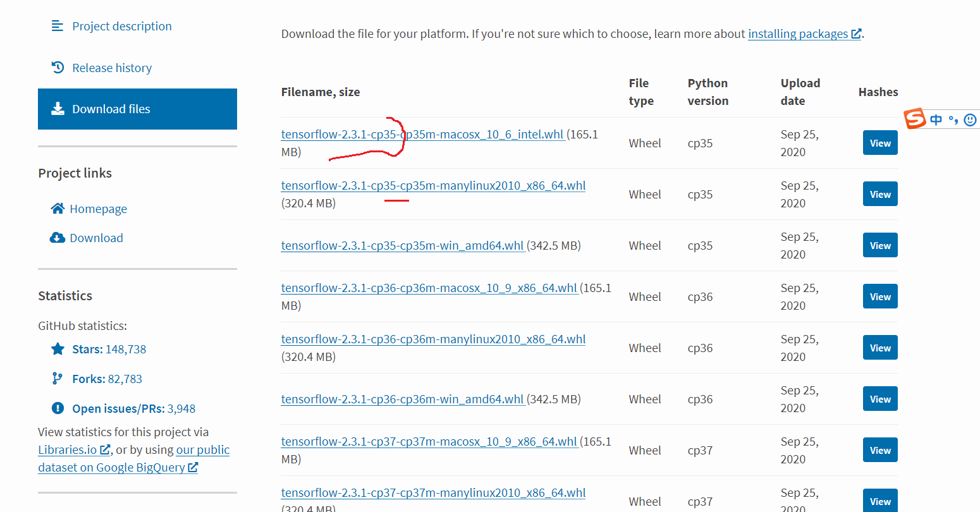Click the Sogou input method S icon

click(x=914, y=118)
